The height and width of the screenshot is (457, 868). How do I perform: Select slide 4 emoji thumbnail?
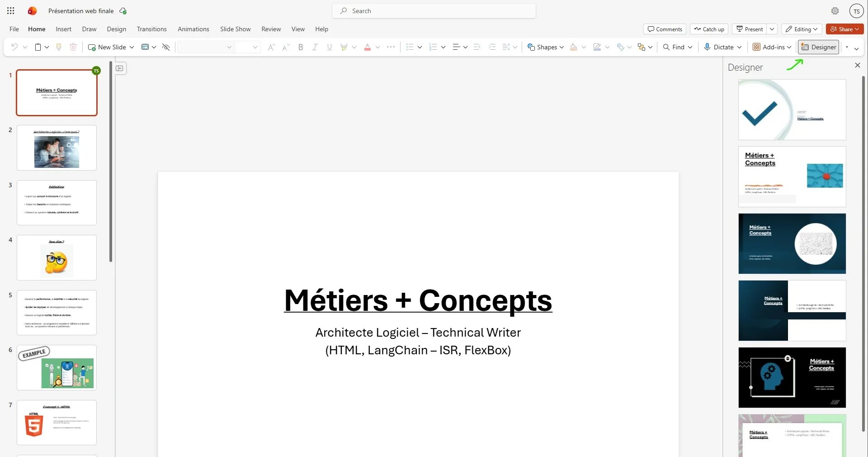(57, 258)
